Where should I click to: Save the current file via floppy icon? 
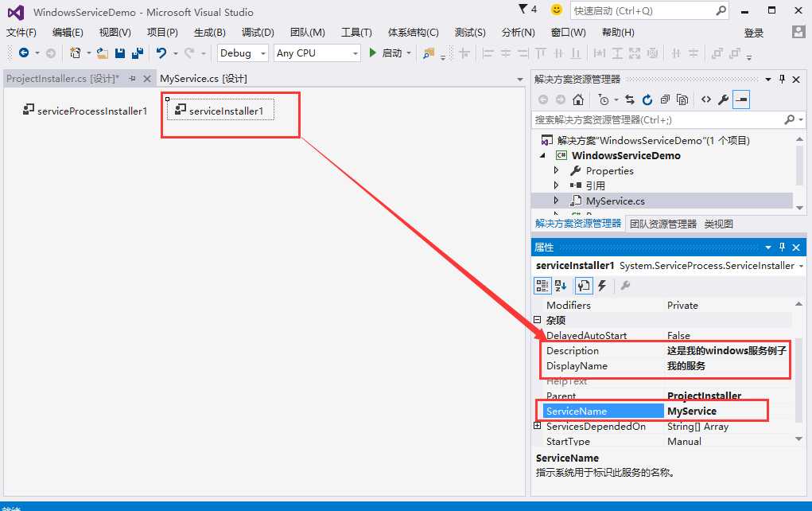(119, 53)
